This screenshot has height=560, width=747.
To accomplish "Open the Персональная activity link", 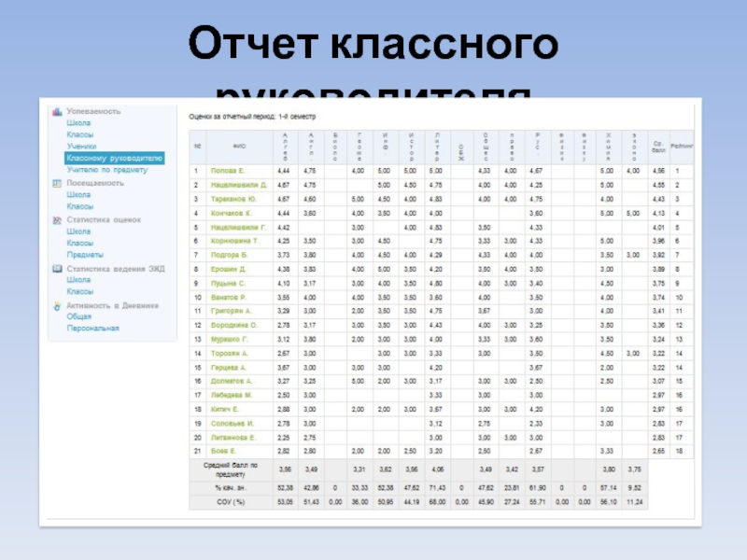I will point(92,329).
